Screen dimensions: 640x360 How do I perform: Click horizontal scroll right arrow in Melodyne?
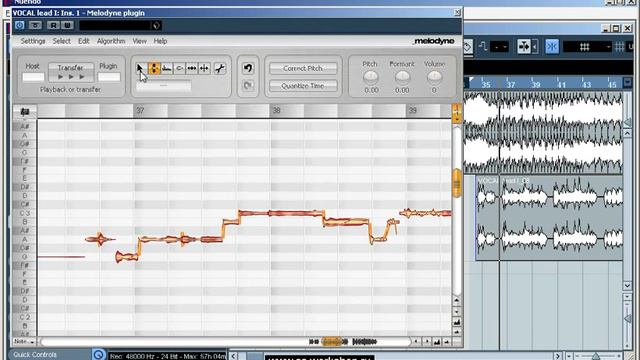click(x=427, y=342)
